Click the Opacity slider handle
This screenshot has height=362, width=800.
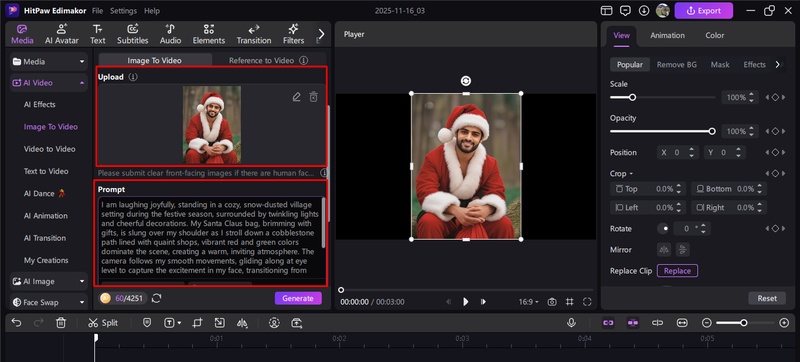tap(712, 132)
